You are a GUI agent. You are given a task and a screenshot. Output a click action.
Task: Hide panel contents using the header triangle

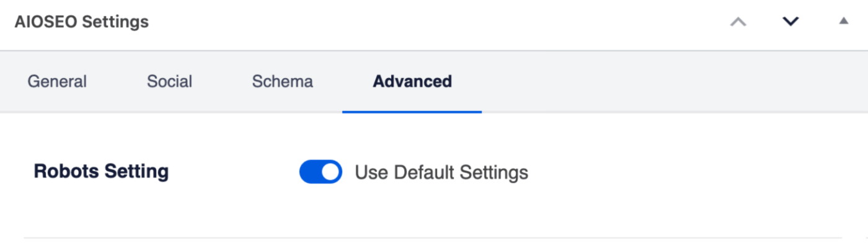pyautogui.click(x=843, y=21)
